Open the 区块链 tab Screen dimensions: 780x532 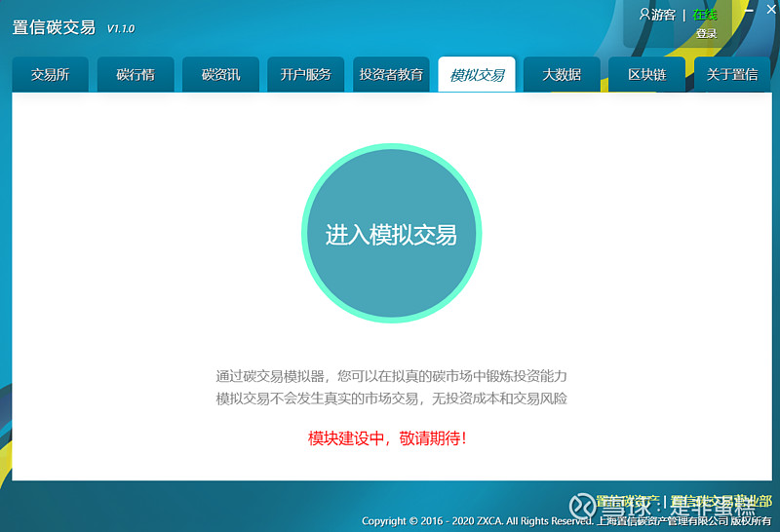coord(646,75)
